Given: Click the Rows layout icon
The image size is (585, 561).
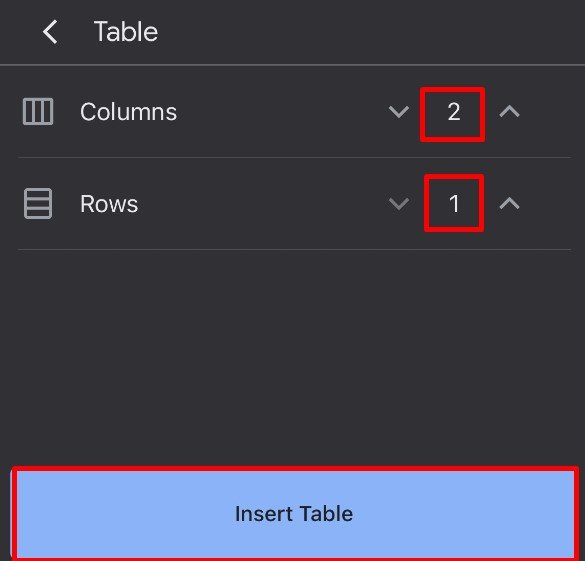Looking at the screenshot, I should coord(38,204).
